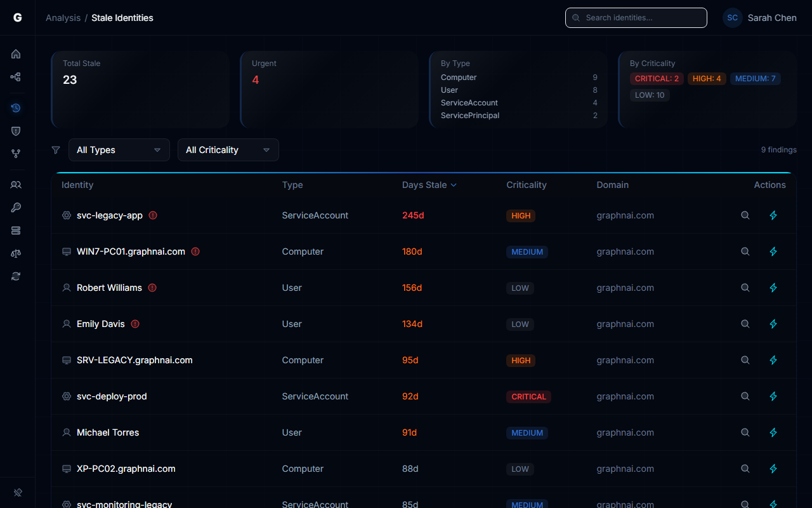This screenshot has width=812, height=508.
Task: Toggle the Days Stale sort chevron
Action: click(454, 185)
